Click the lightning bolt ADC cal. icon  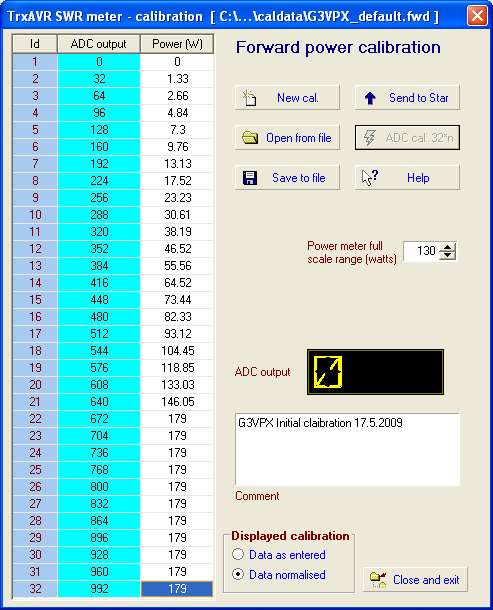(x=369, y=138)
